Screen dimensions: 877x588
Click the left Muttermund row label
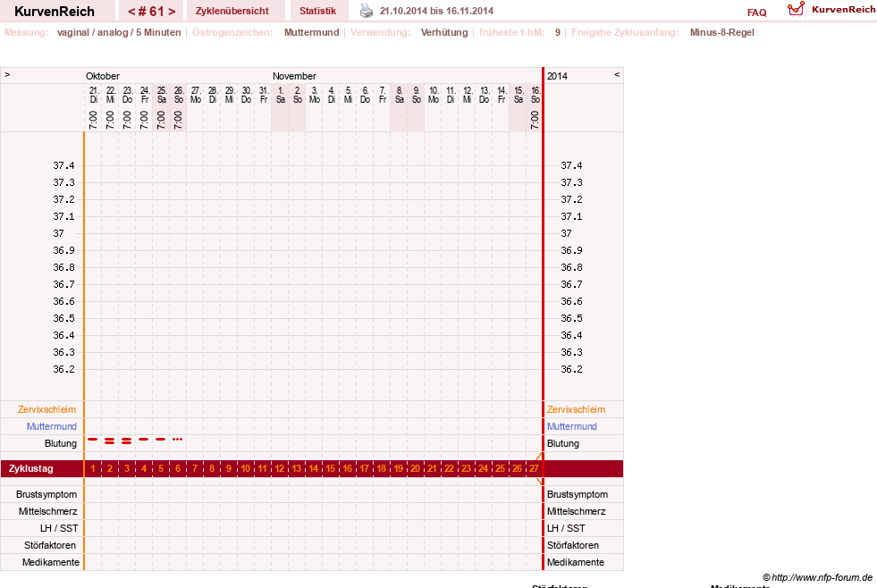(x=52, y=426)
